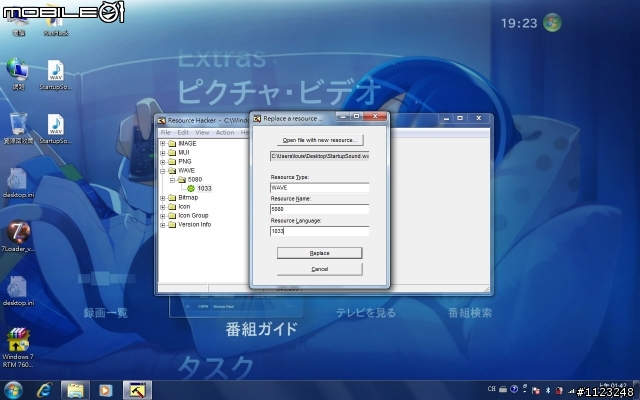Open the File menu in Resource Hacker
Screen dimensions: 640x400
pos(165,133)
